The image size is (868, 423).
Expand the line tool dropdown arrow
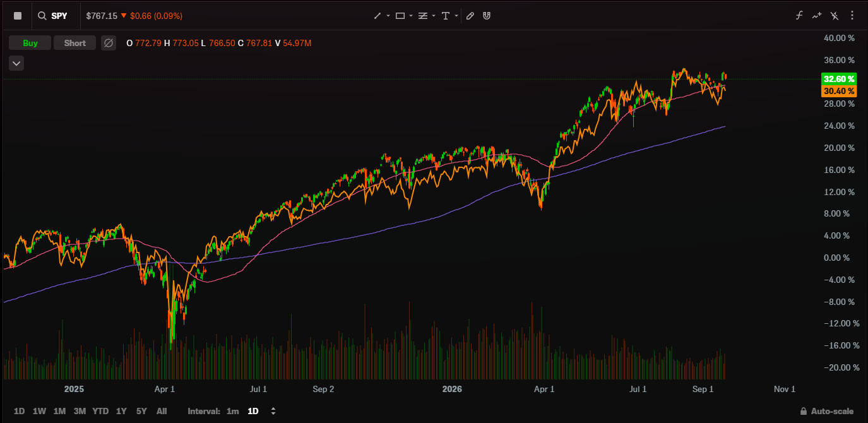(x=388, y=16)
